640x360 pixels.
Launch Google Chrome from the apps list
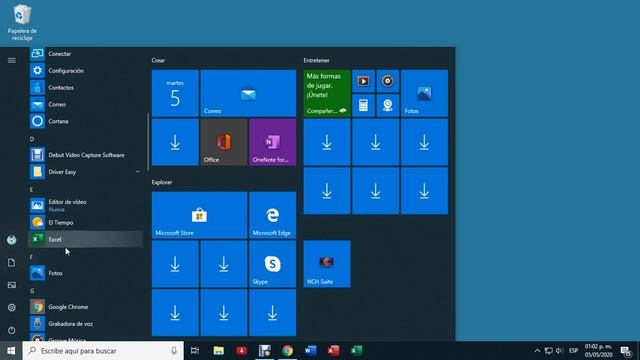(86, 307)
